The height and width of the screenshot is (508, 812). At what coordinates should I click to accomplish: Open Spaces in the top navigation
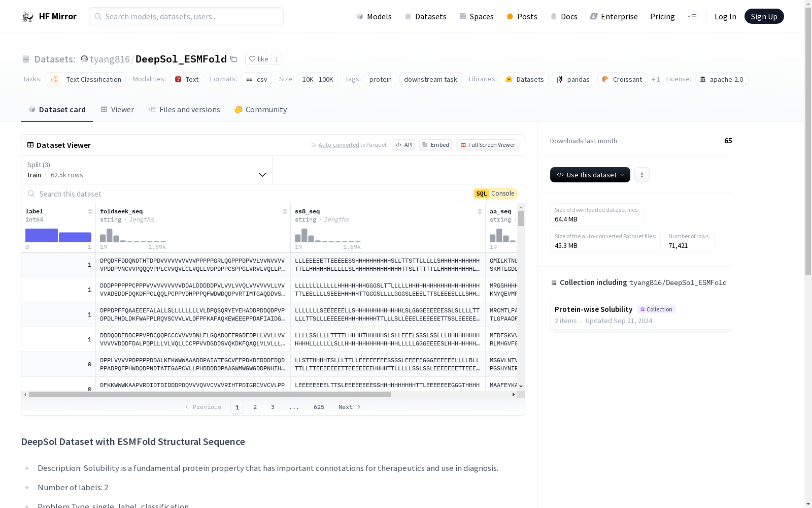click(477, 17)
